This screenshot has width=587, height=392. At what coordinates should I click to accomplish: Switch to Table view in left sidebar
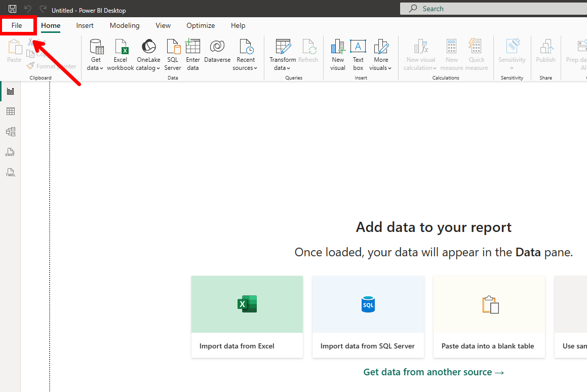click(x=10, y=111)
